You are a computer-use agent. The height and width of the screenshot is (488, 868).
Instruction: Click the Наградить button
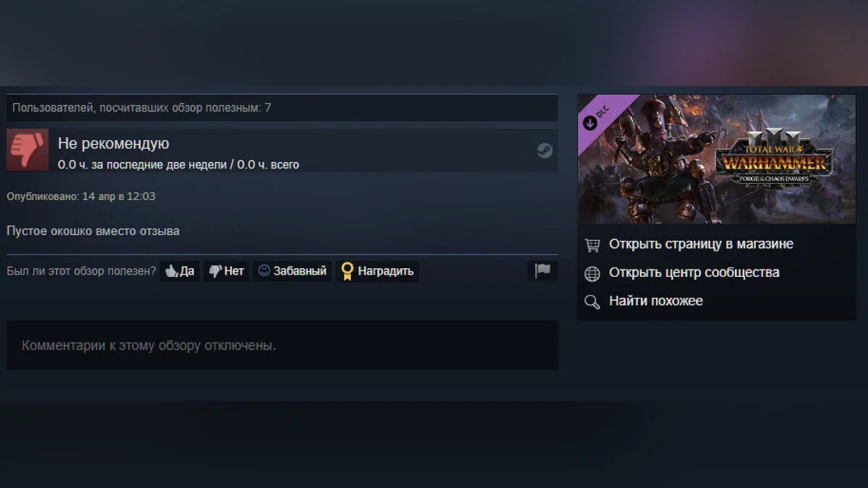[377, 271]
